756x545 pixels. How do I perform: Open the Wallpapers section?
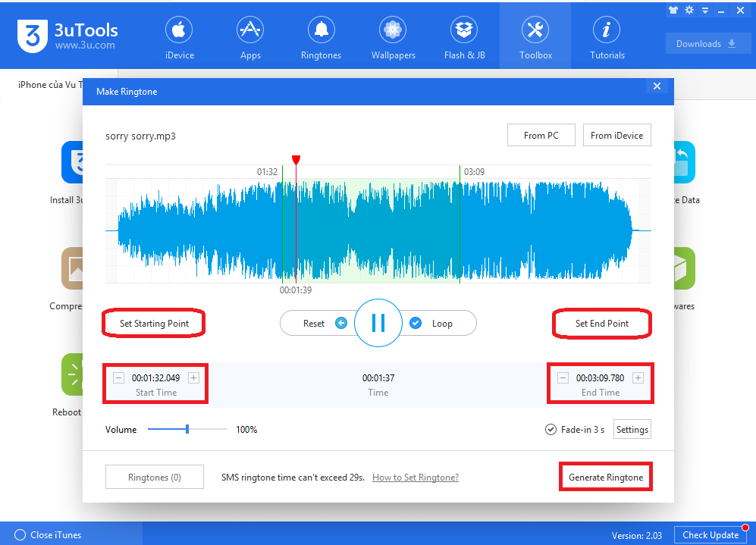coord(392,38)
